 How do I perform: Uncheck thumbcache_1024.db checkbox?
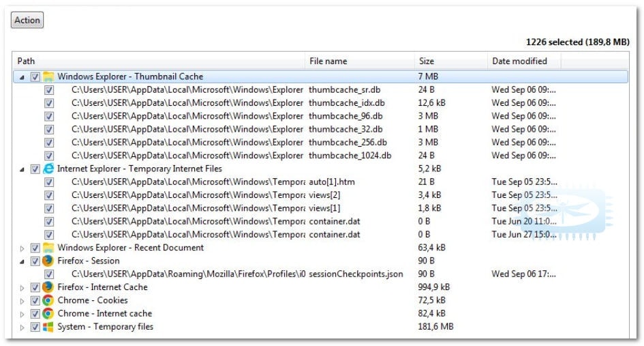(49, 156)
